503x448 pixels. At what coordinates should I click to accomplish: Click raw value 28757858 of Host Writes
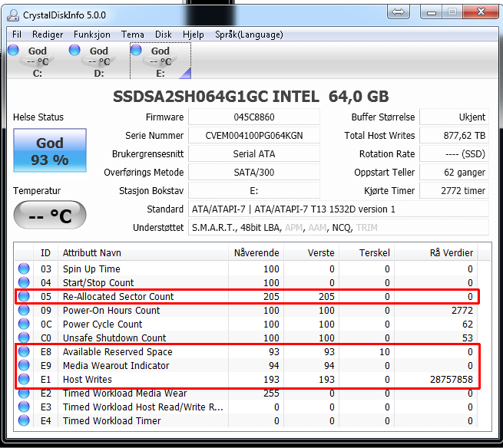452,379
